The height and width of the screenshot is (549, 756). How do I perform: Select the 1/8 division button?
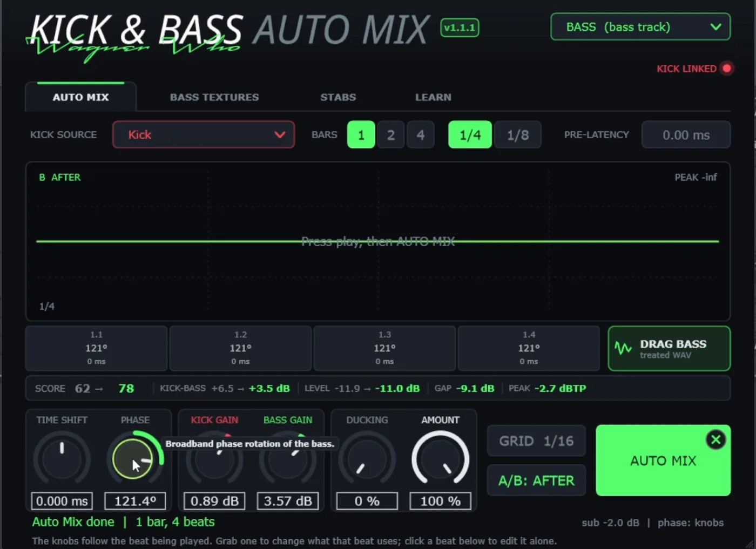(x=517, y=134)
